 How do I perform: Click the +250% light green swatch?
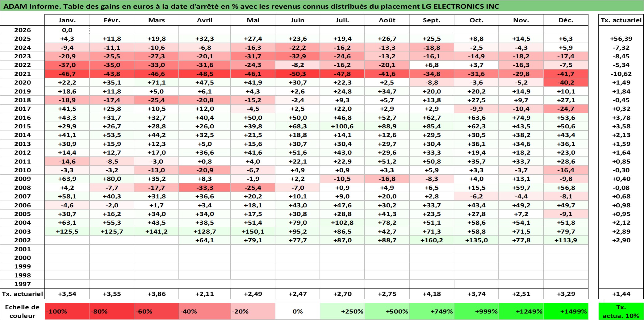[342, 311]
